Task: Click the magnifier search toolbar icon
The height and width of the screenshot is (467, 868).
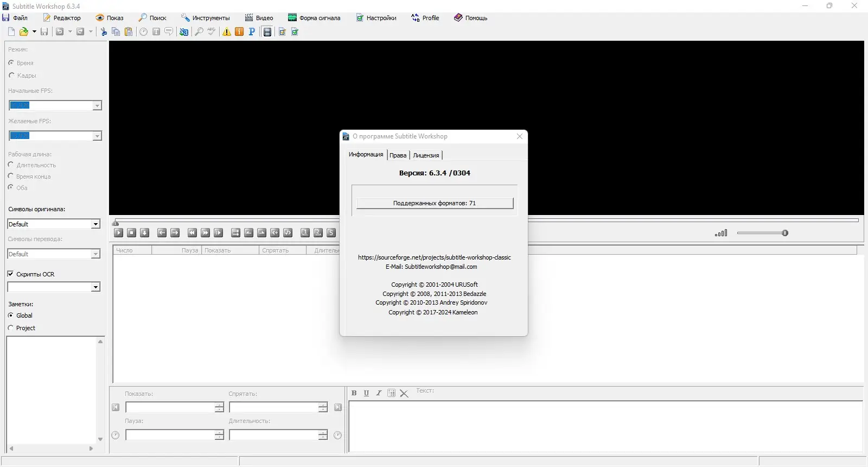Action: pos(199,32)
